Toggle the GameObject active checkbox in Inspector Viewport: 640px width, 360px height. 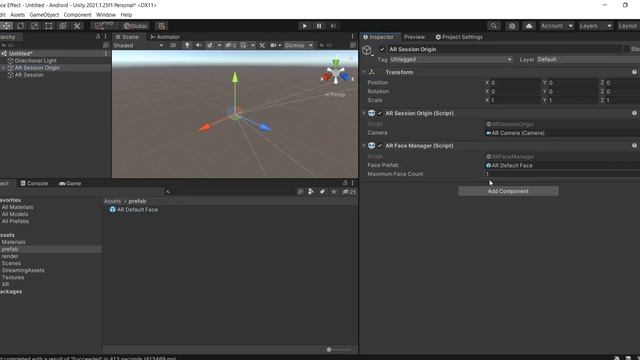point(382,49)
